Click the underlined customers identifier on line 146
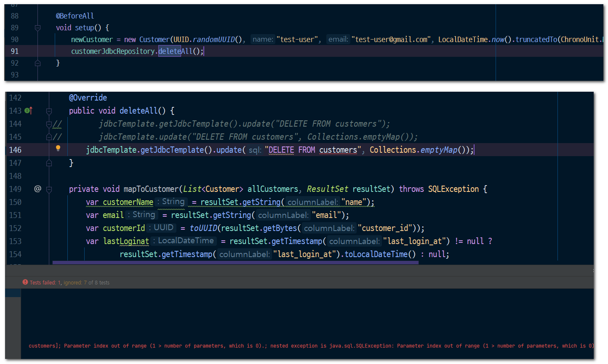Screen dimensions: 608x364 pyautogui.click(x=337, y=150)
